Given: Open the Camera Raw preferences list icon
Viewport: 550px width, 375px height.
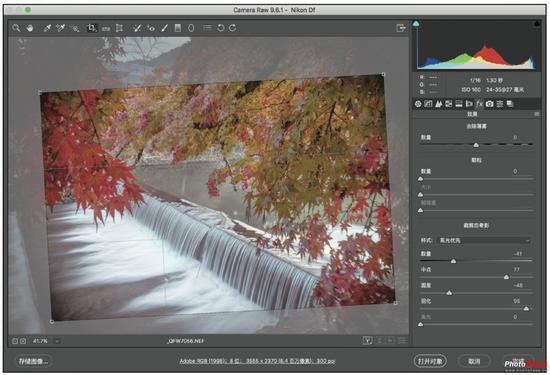Looking at the screenshot, I should [208, 27].
